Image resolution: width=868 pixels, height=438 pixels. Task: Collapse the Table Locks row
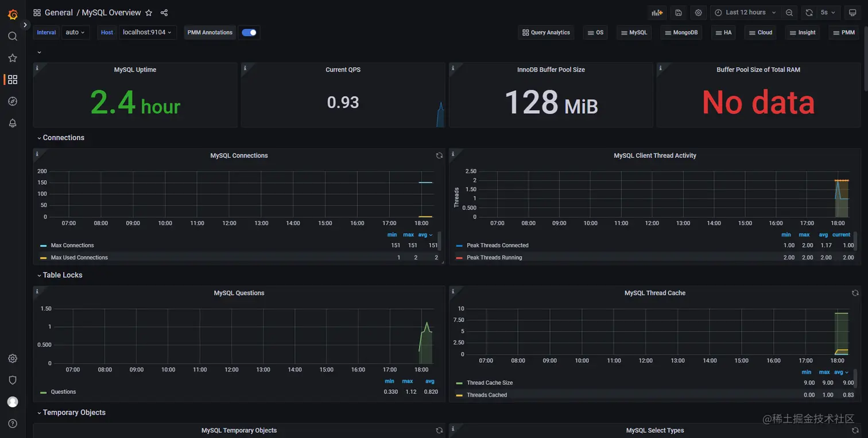pos(60,275)
